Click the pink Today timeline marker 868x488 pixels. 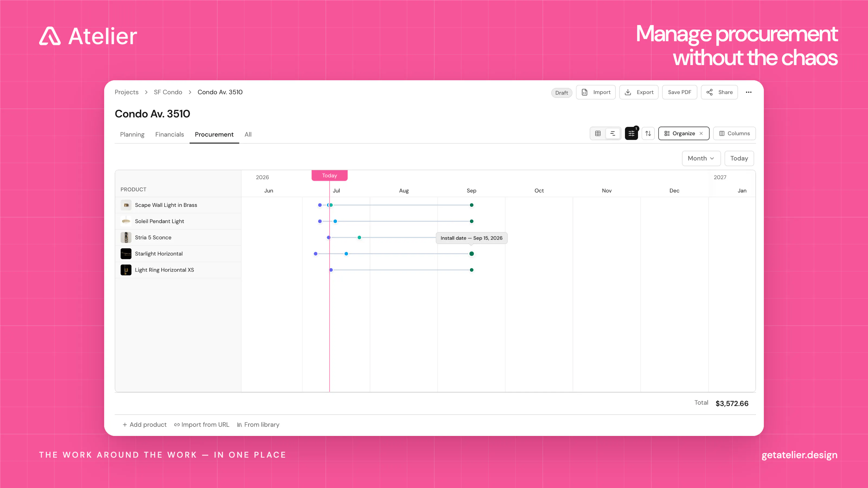tap(329, 175)
